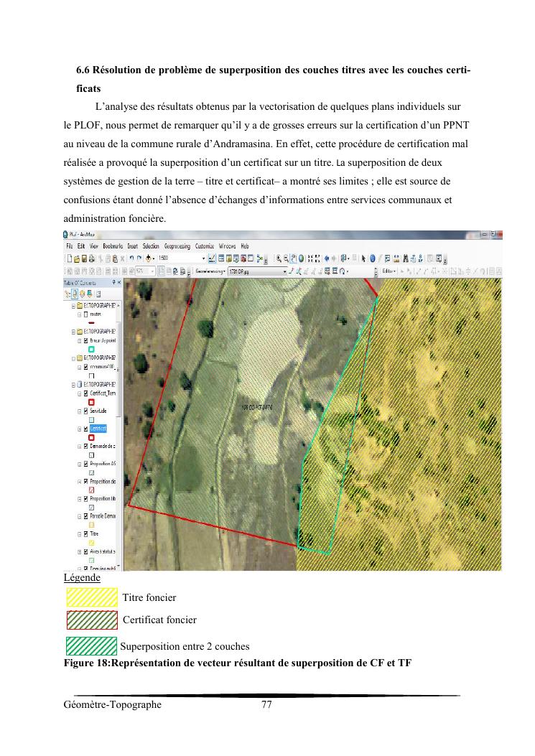Open the Bookmarks menu
The height and width of the screenshot is (756, 535).
tap(113, 246)
